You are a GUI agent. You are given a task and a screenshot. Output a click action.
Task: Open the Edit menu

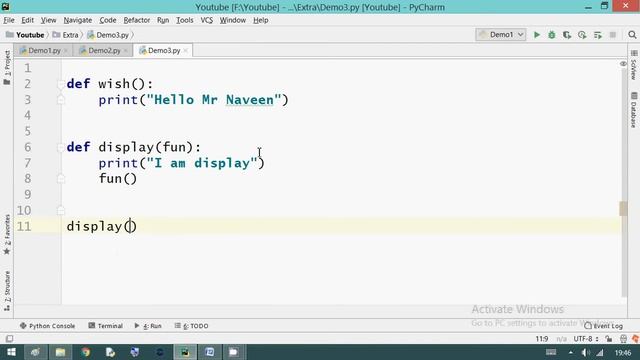click(x=27, y=20)
